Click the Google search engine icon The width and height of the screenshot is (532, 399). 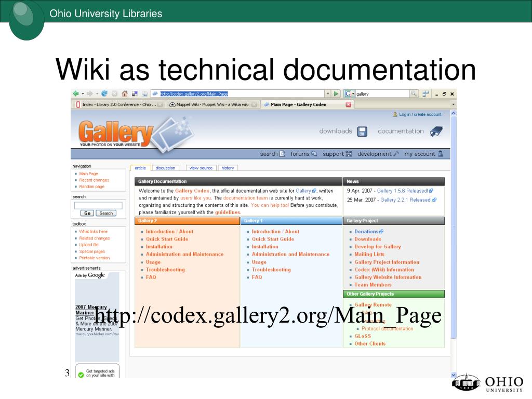(x=348, y=94)
